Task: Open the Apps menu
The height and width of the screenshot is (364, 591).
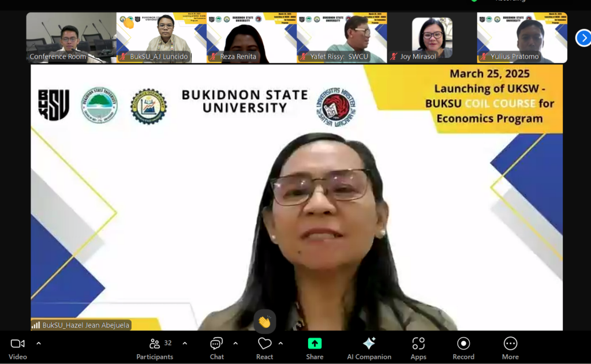Action: click(x=418, y=348)
